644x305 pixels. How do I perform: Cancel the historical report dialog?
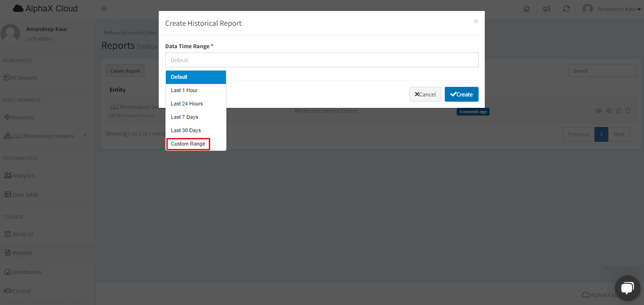pos(425,95)
